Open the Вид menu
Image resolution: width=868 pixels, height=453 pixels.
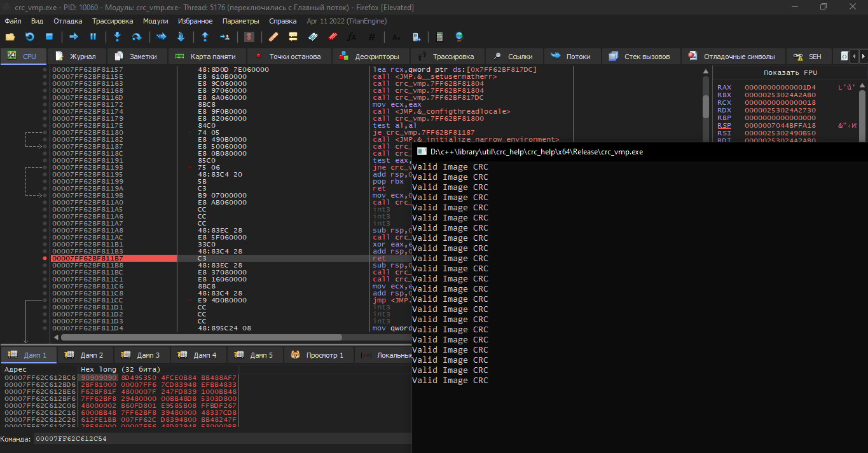(37, 21)
